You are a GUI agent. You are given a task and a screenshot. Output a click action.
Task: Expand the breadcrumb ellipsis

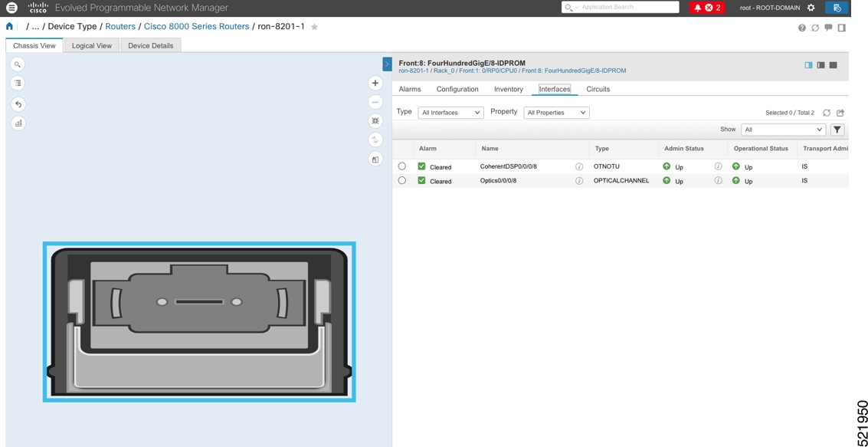tap(35, 27)
